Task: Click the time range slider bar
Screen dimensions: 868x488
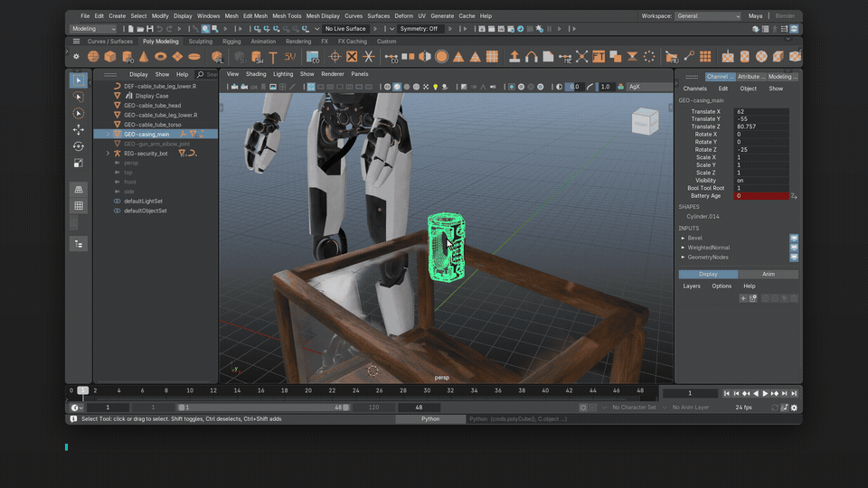Action: [x=263, y=408]
